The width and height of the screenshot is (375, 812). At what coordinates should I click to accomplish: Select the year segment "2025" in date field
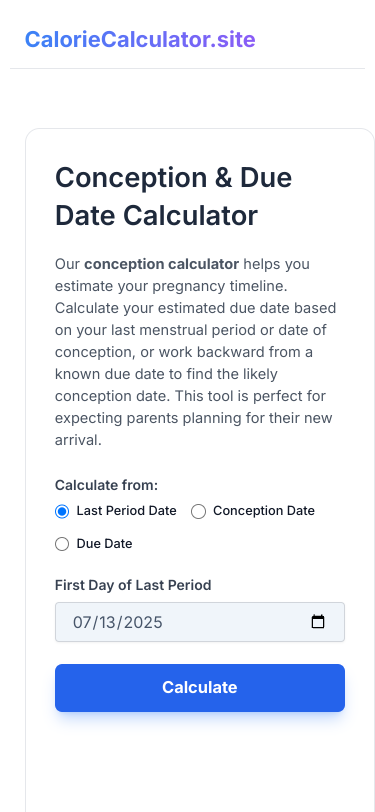point(141,622)
